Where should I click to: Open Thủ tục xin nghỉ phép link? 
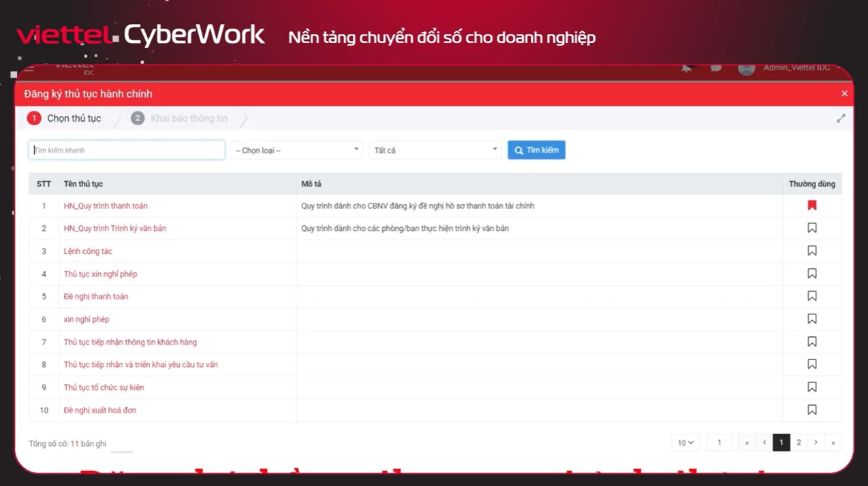100,274
